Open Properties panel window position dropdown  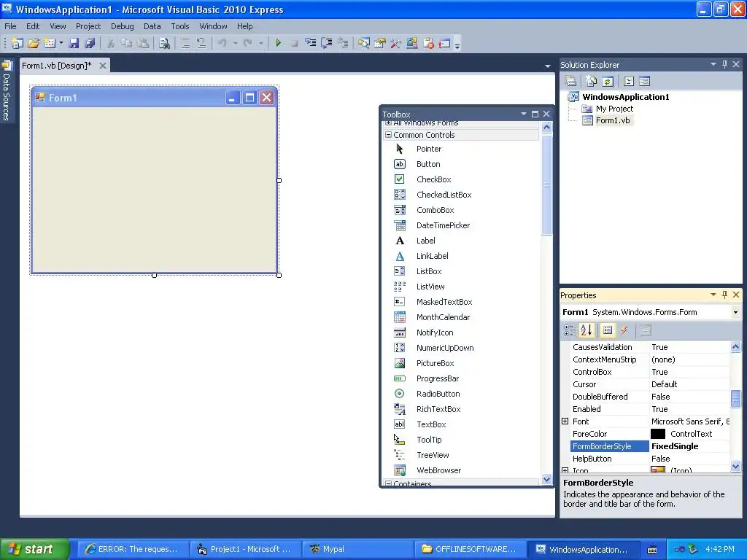point(713,295)
